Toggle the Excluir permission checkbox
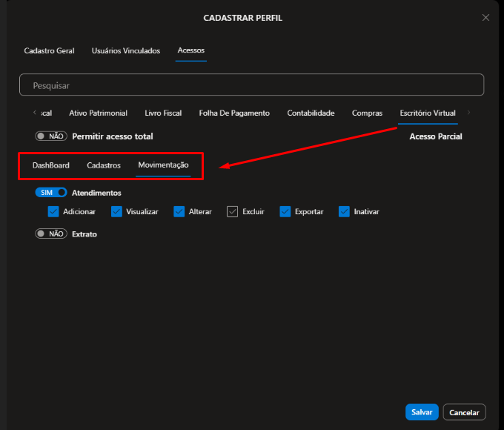This screenshot has width=504, height=430. [233, 211]
